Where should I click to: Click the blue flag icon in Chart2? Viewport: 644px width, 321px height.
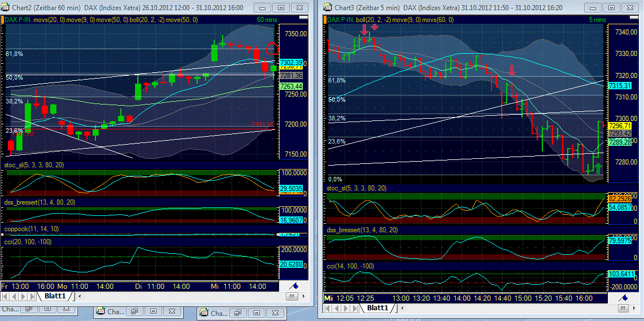(294, 285)
